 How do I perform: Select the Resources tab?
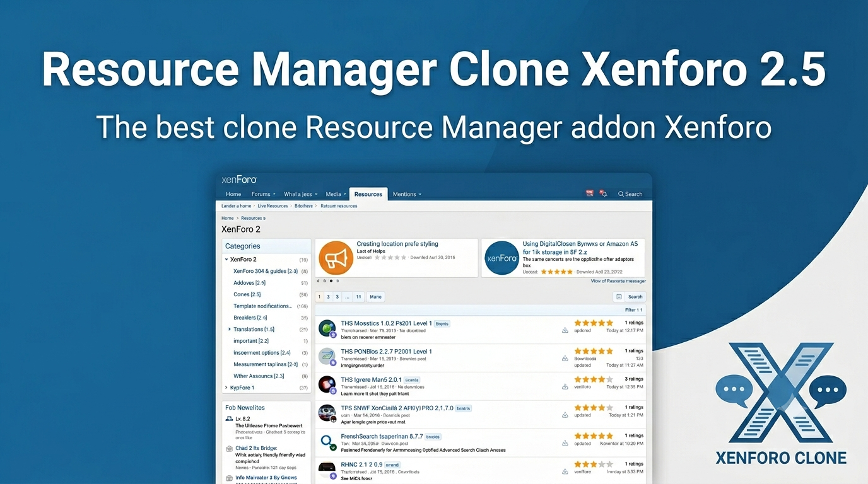368,194
